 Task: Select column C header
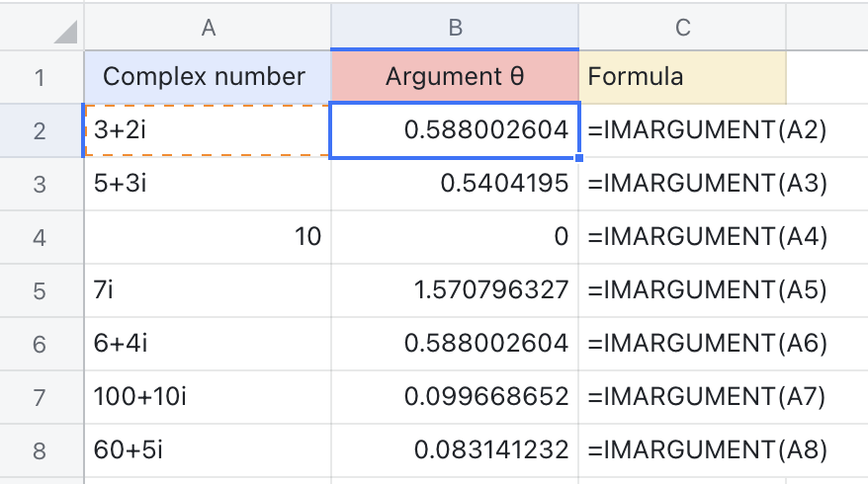pyautogui.click(x=682, y=28)
